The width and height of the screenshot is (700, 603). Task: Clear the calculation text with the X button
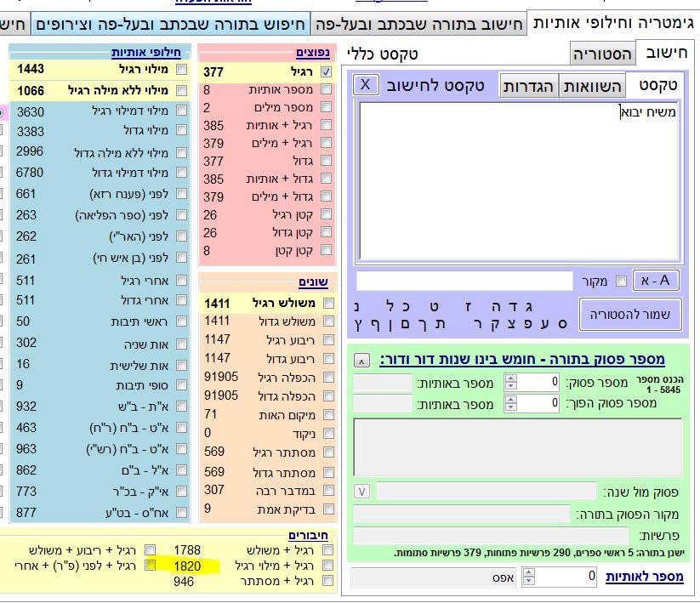(365, 85)
